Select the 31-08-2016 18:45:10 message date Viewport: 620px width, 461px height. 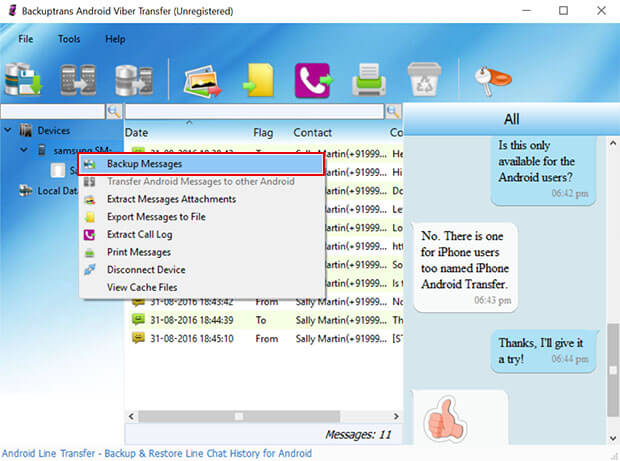coord(192,338)
